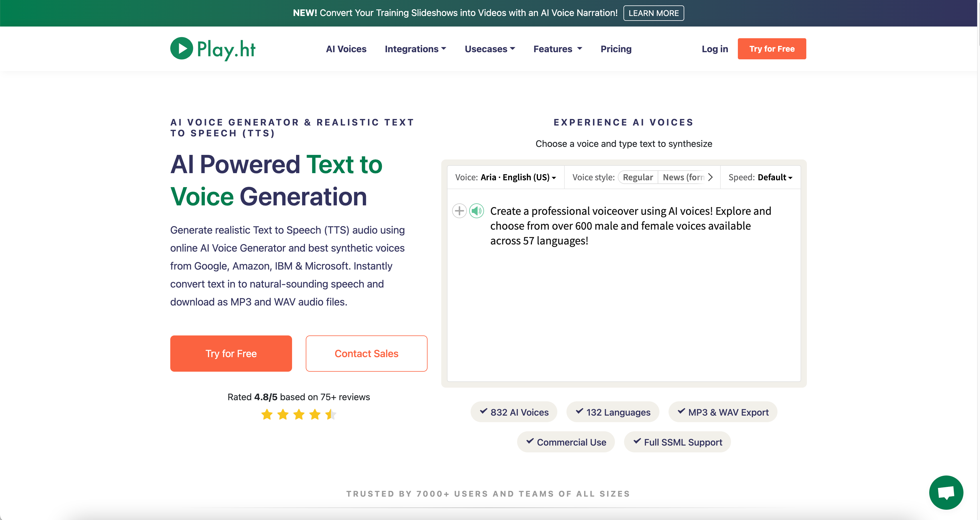The height and width of the screenshot is (520, 980).
Task: Click the Full SSML Support badge
Action: [x=677, y=442]
